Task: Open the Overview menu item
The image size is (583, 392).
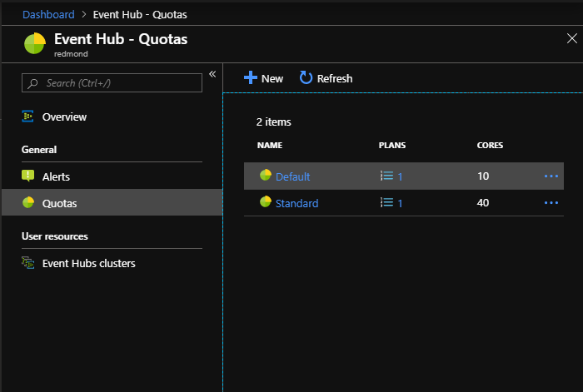Action: [64, 117]
